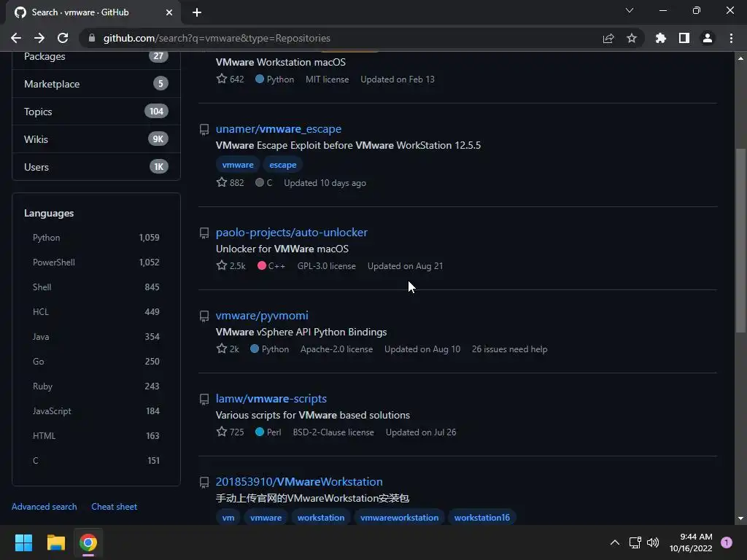Click the browser forward arrow
This screenshot has height=560, width=747.
click(39, 38)
